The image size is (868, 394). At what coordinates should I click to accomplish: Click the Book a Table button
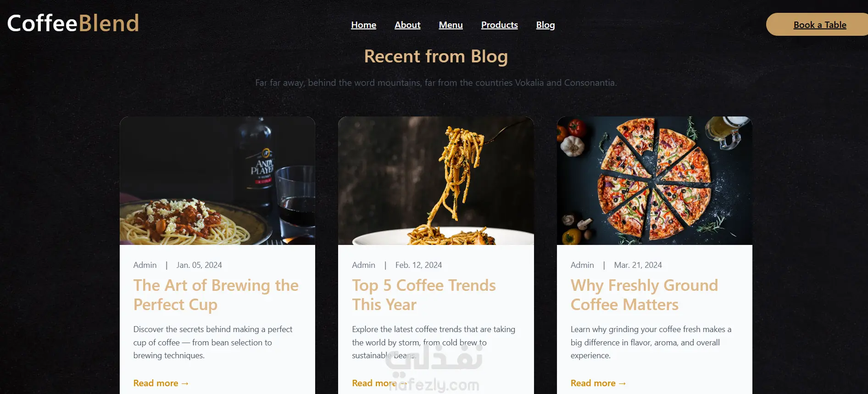tap(819, 25)
